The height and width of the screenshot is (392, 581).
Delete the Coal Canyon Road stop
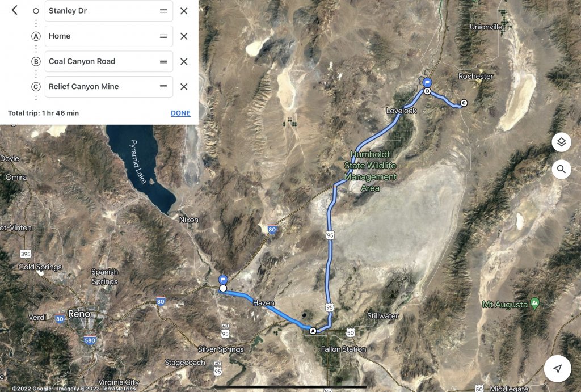click(x=184, y=61)
